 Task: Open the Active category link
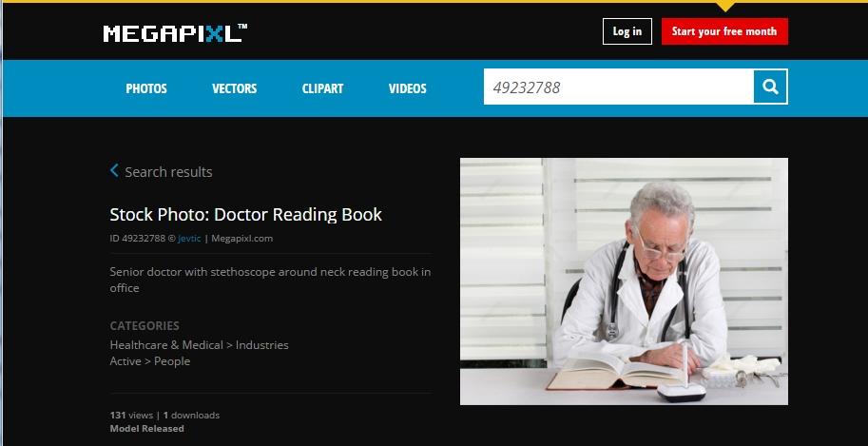(x=125, y=361)
